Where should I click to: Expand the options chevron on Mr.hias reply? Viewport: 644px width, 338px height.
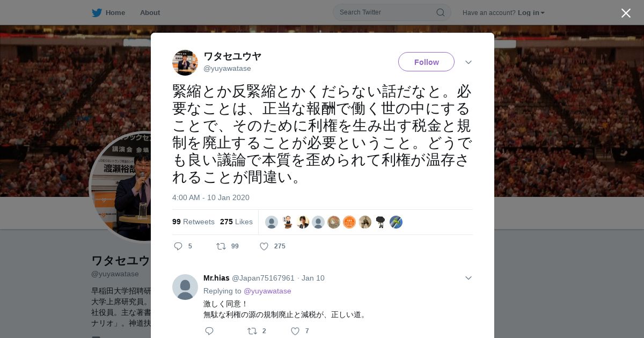pyautogui.click(x=469, y=278)
